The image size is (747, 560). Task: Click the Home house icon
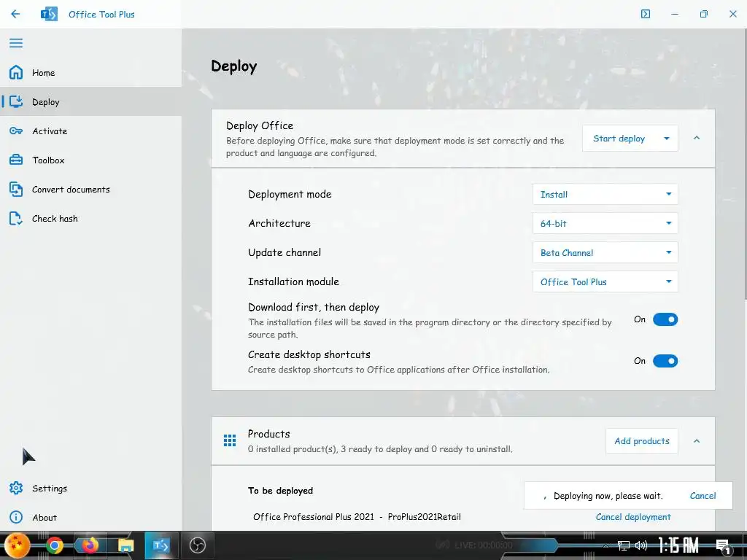click(x=16, y=72)
